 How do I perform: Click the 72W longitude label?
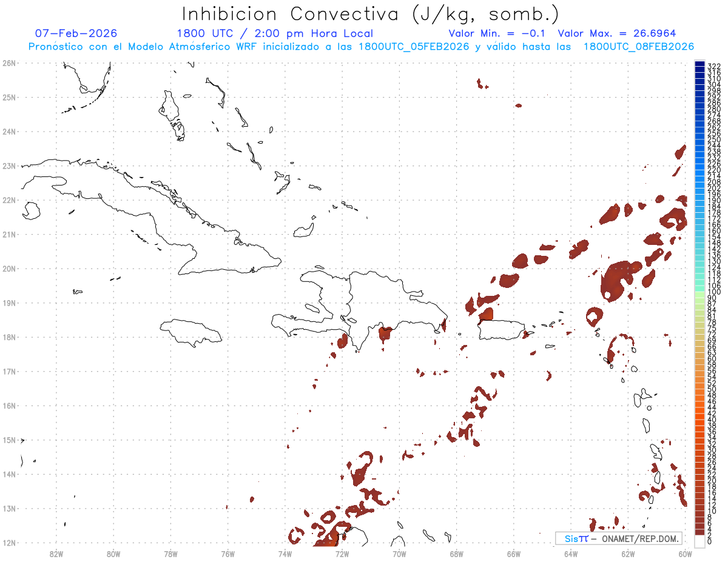click(x=342, y=554)
